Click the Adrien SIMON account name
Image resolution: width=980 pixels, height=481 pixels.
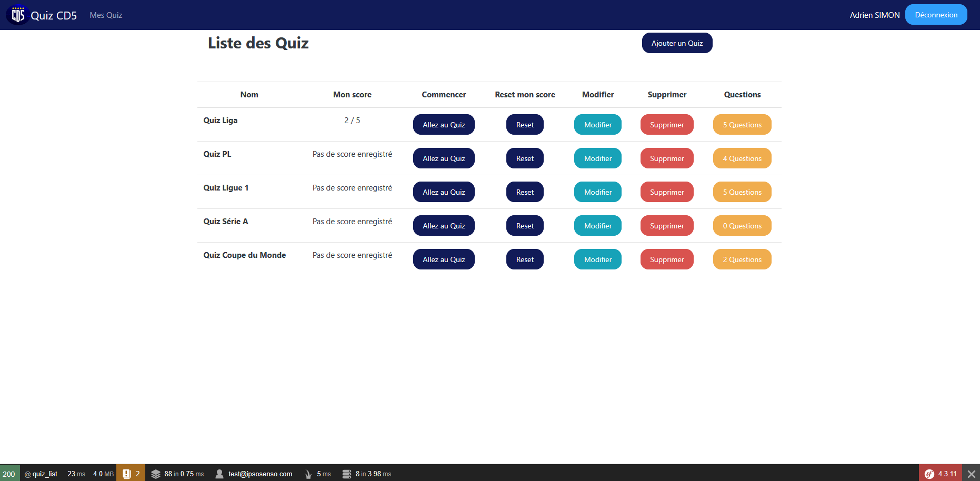pyautogui.click(x=874, y=15)
